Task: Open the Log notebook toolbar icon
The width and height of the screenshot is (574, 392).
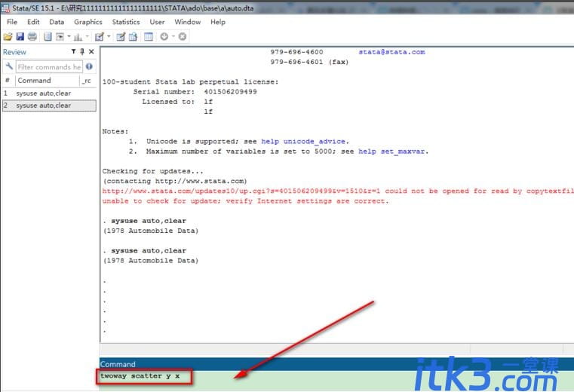Action: 48,37
